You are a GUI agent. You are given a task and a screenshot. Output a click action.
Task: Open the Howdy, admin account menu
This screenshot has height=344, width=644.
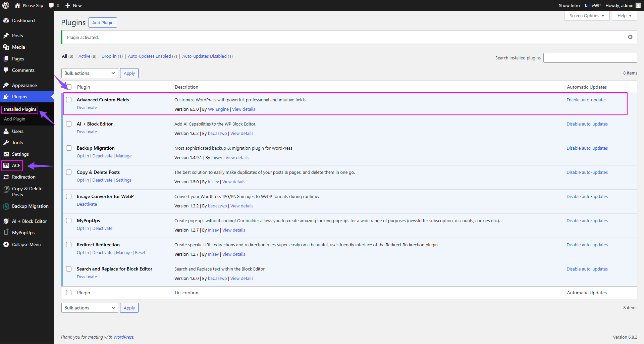pos(623,5)
